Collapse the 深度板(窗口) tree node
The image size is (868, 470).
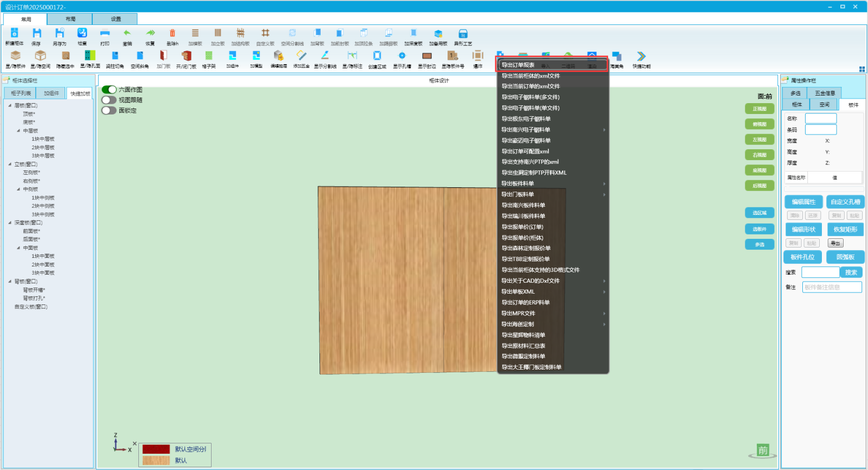tap(10, 223)
